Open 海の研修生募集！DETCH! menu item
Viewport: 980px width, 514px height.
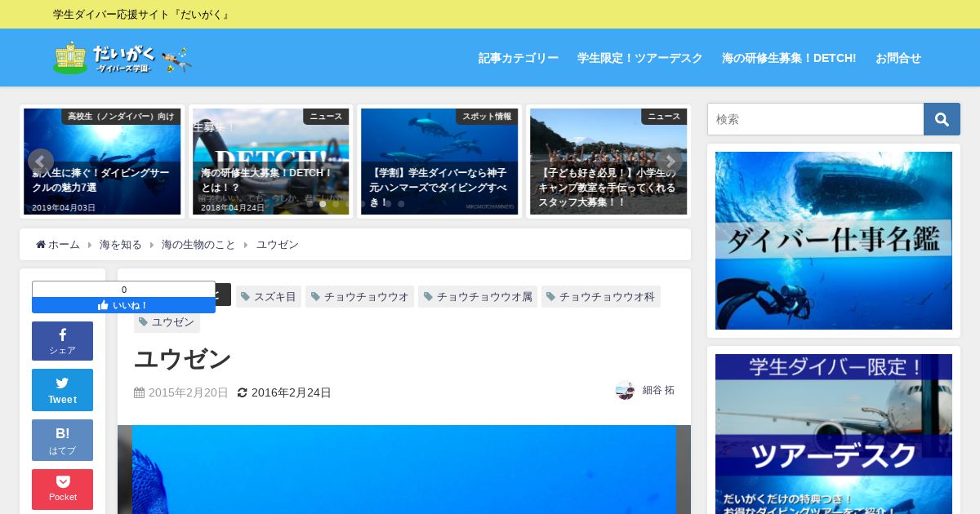click(x=789, y=58)
